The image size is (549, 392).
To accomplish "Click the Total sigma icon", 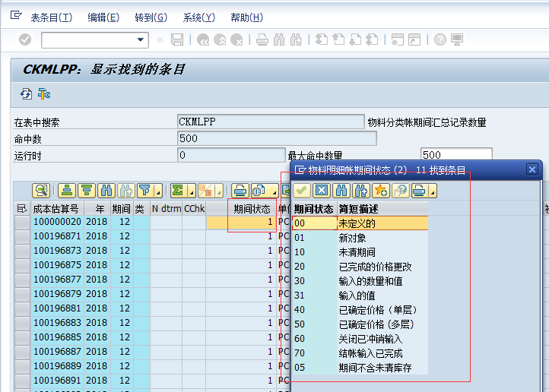I will tap(178, 191).
